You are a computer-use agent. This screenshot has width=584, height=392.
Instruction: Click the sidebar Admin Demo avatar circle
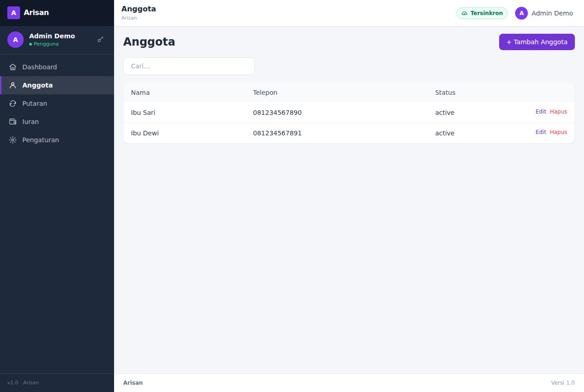(16, 40)
